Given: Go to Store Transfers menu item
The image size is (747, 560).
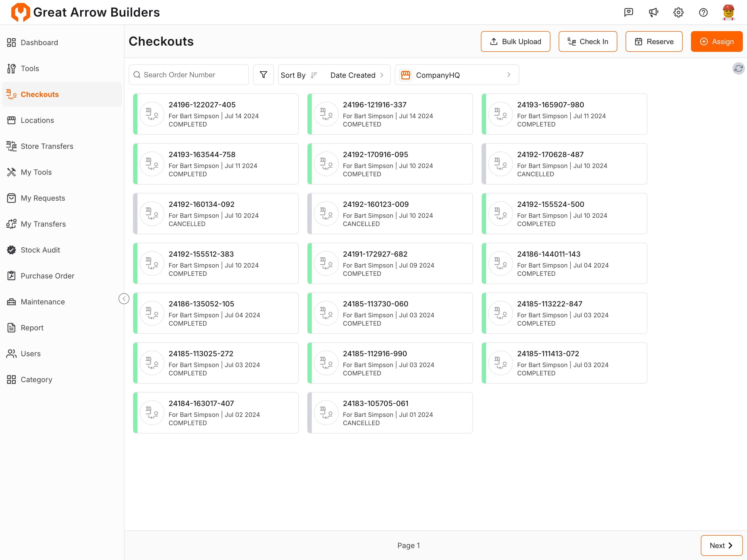Looking at the screenshot, I should (47, 146).
